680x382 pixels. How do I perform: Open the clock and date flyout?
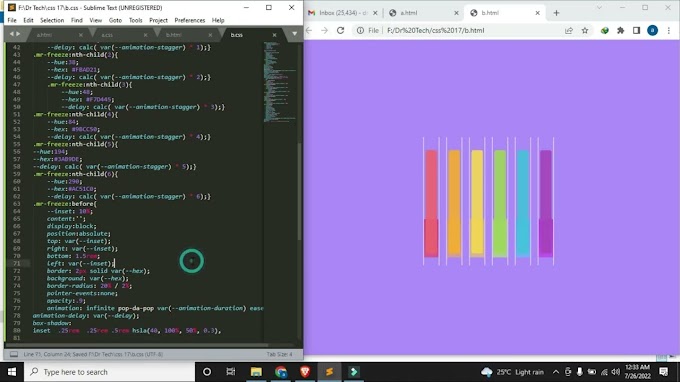(x=638, y=372)
